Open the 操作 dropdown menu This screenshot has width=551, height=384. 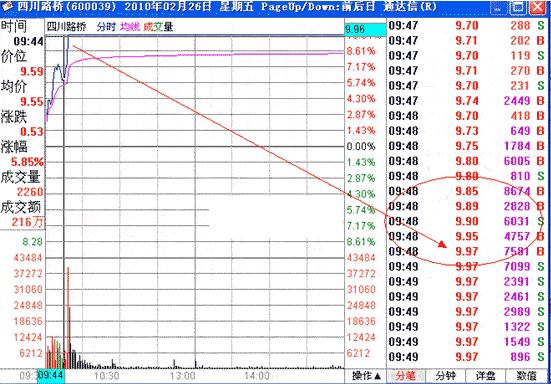pos(366,376)
